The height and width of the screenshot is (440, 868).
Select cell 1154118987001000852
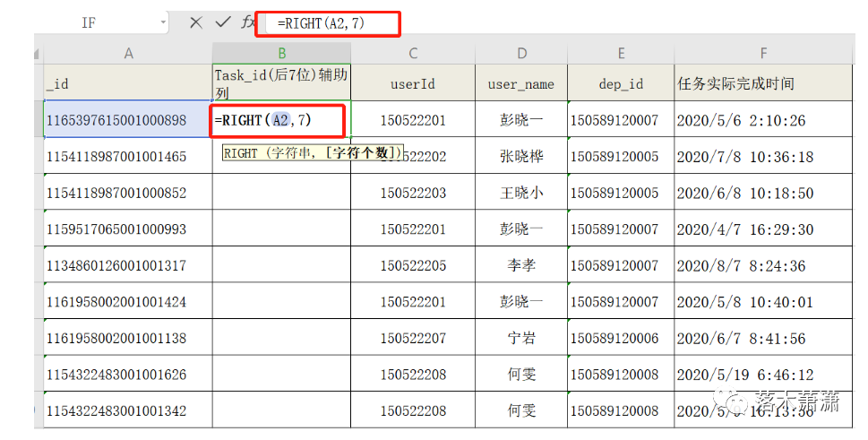128,192
